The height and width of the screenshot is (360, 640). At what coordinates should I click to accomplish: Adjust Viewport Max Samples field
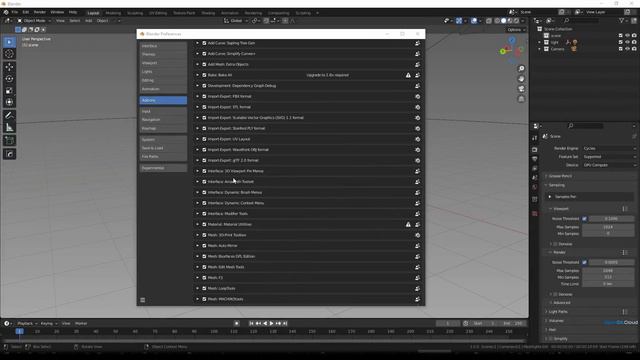click(608, 227)
